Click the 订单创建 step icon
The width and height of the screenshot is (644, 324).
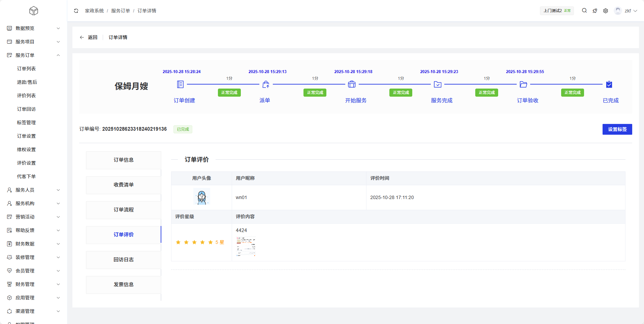[181, 84]
